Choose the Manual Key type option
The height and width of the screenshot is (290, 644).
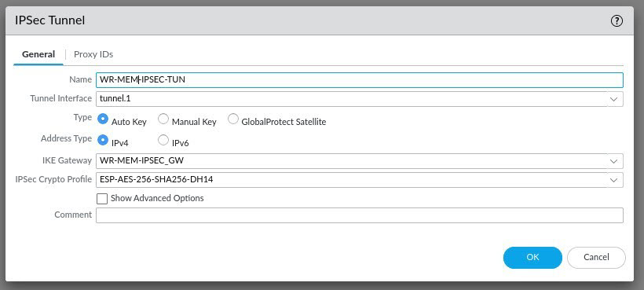tap(163, 119)
